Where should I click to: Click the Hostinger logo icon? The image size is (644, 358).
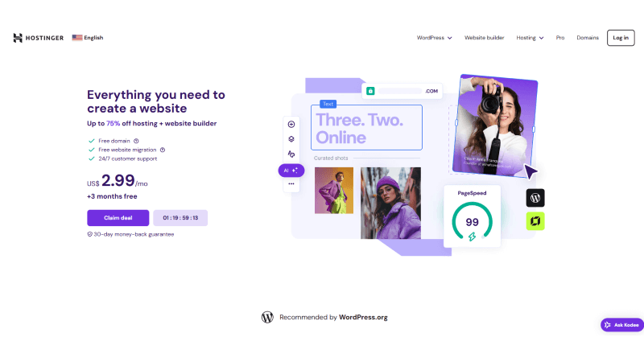coord(17,38)
